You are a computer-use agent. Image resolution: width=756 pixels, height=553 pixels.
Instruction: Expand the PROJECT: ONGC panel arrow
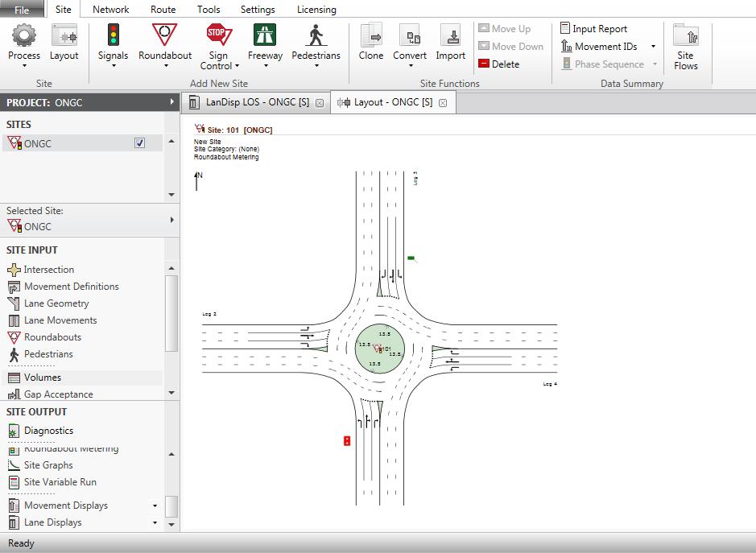[172, 102]
